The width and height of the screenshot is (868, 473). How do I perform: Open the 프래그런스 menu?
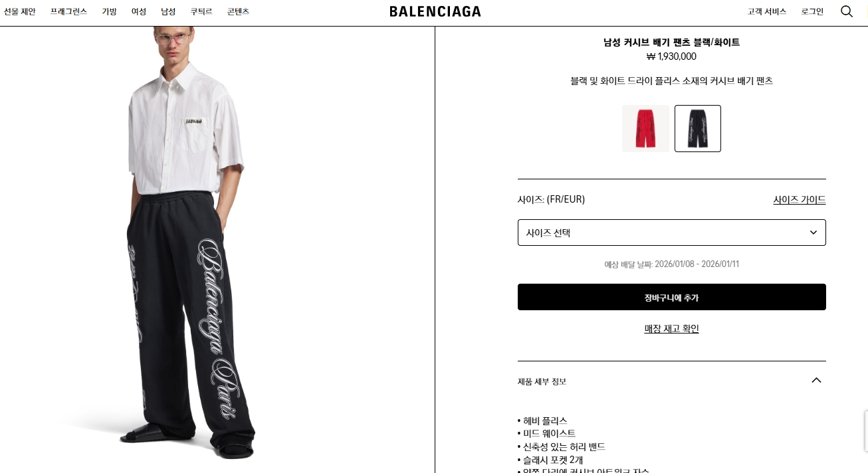coord(68,11)
